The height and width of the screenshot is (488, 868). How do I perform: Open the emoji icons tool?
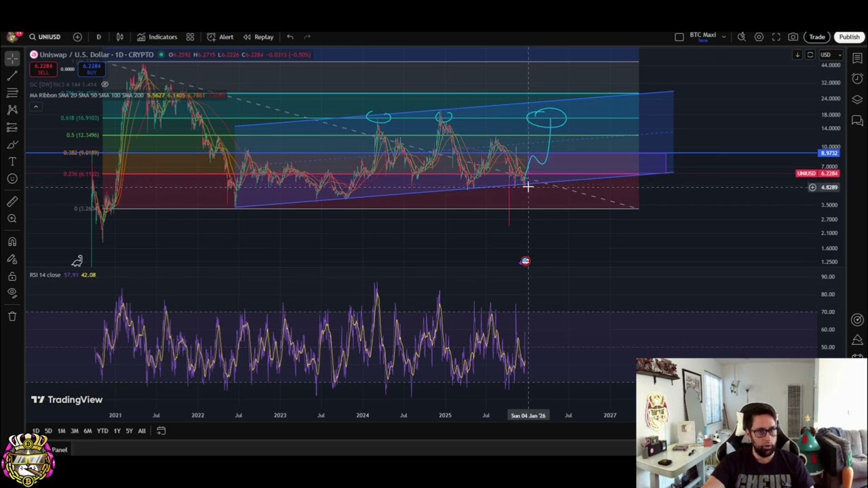[12, 178]
